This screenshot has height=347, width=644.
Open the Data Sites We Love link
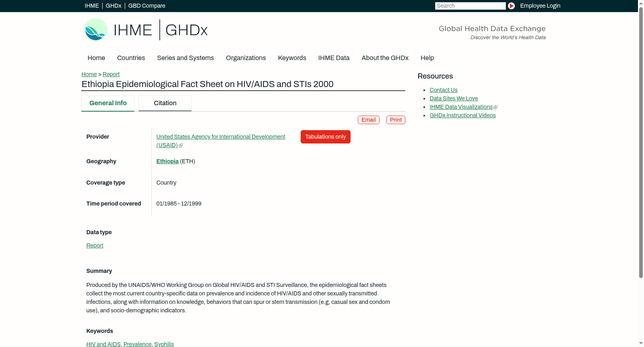coord(454,99)
